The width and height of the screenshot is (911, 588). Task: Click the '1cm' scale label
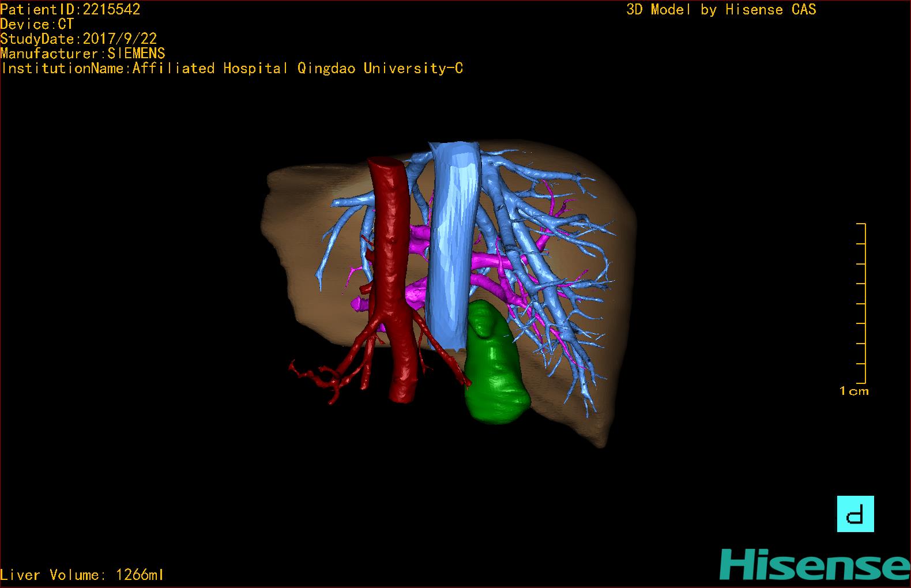tap(854, 391)
